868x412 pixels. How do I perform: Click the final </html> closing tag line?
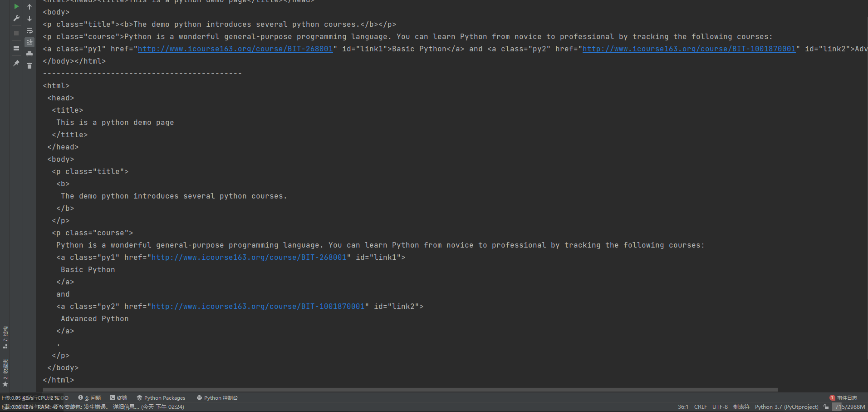59,380
